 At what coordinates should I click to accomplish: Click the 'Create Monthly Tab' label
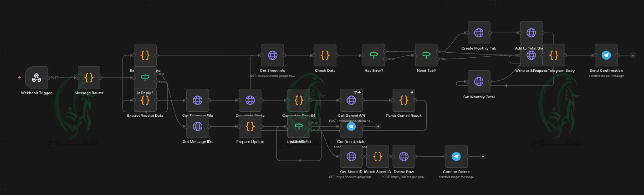479,48
